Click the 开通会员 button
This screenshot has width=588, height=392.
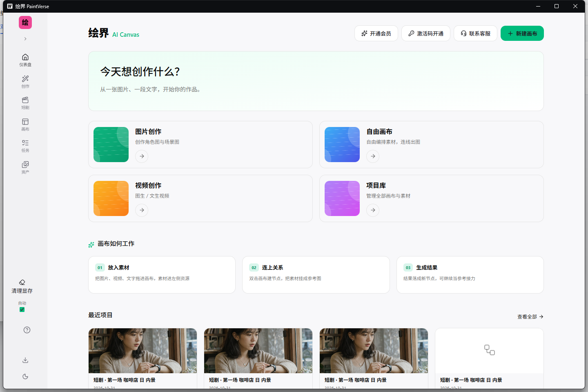coord(376,33)
